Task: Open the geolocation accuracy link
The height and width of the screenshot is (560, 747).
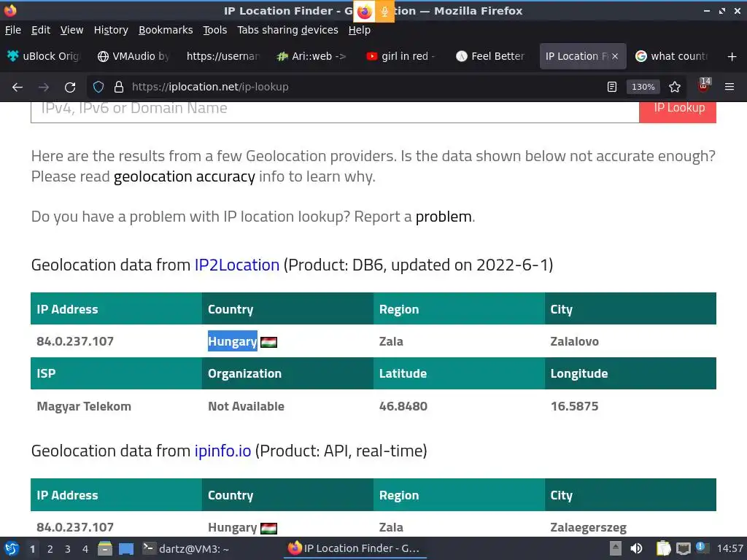Action: (x=185, y=176)
